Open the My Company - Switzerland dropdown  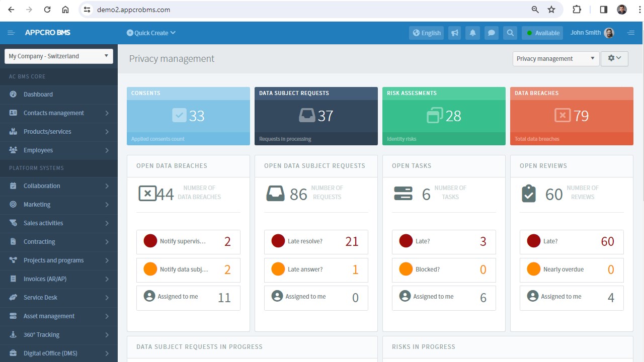(x=59, y=56)
